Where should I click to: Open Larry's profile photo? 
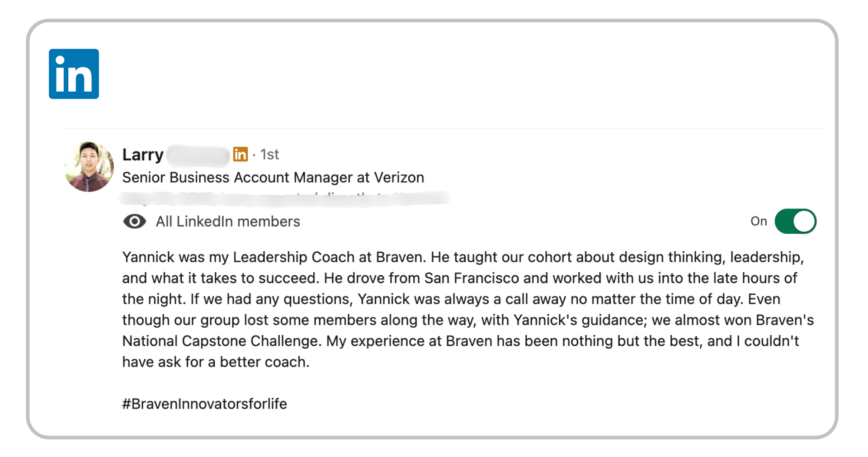click(89, 166)
